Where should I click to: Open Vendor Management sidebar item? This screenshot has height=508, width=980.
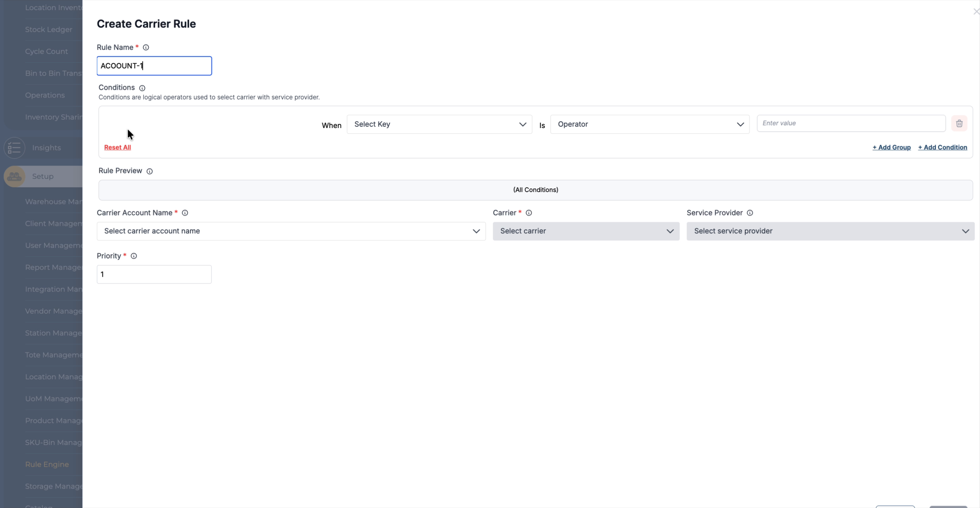tap(54, 311)
